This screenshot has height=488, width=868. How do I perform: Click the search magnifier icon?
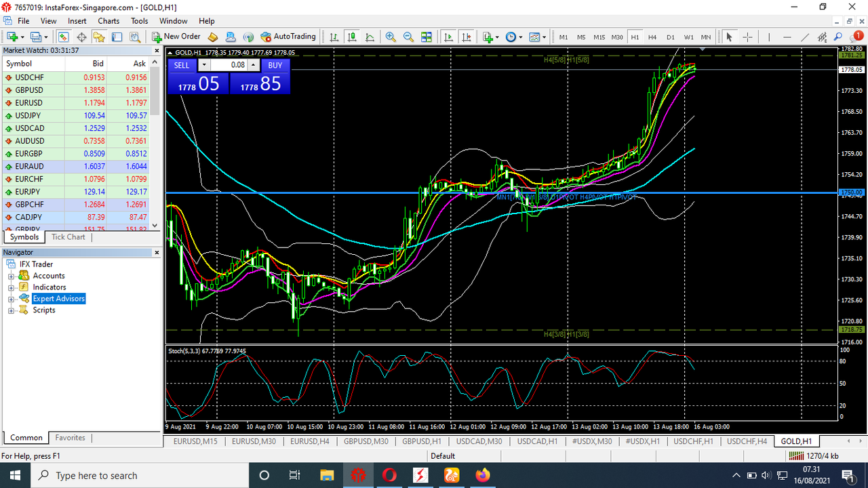[838, 37]
